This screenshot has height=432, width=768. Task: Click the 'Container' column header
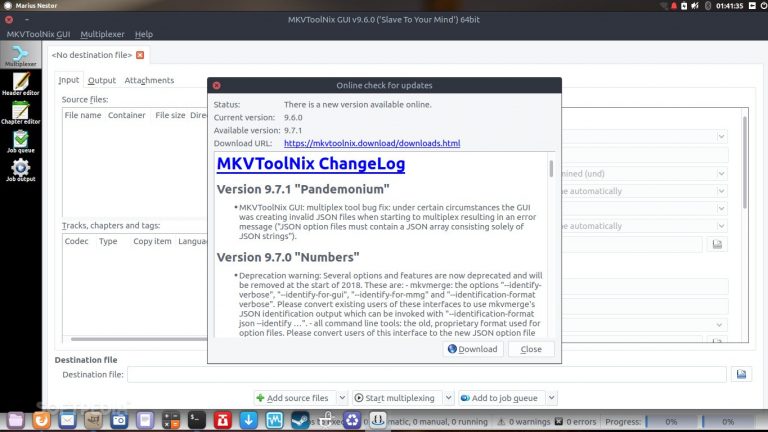[x=126, y=115]
